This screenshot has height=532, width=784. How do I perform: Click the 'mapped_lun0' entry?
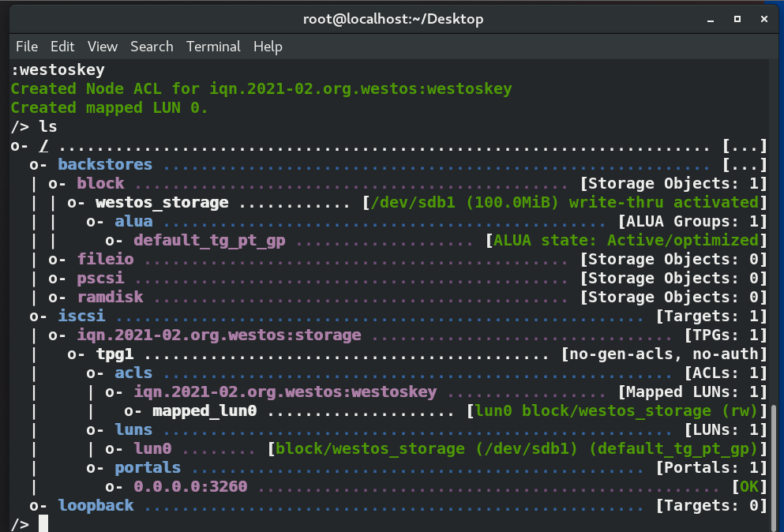204,411
